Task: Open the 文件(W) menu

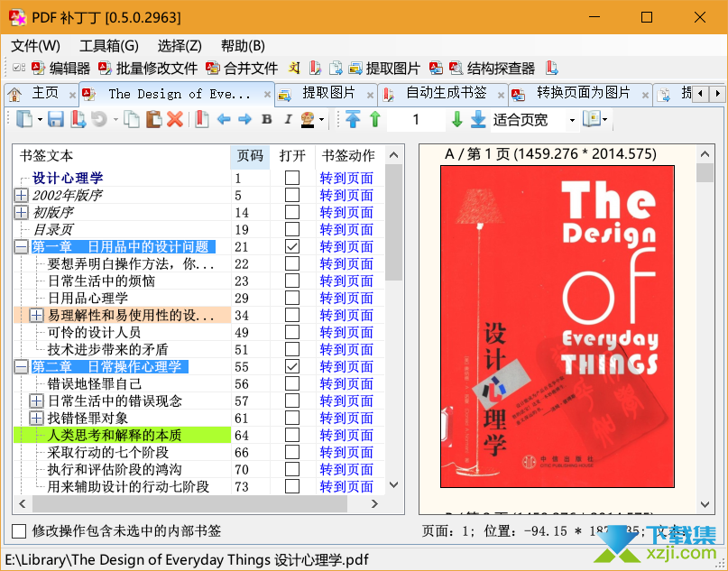Action: click(x=35, y=46)
